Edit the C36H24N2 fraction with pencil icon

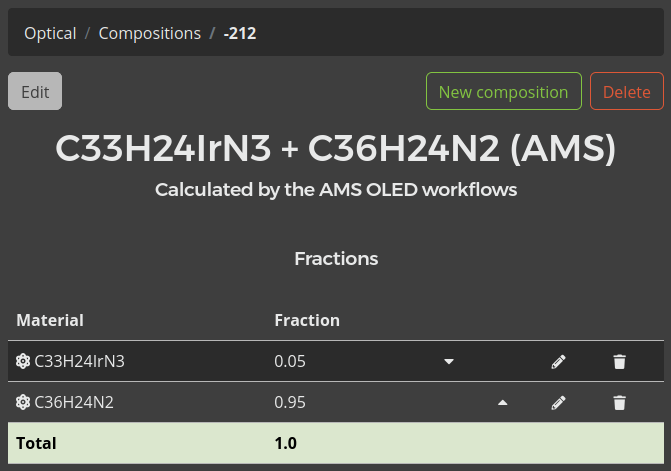click(x=558, y=402)
